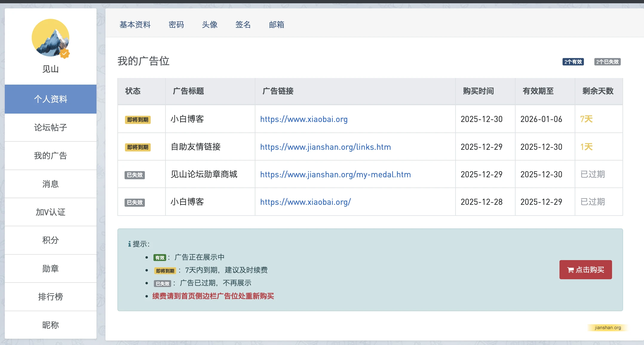Screen dimensions: 644x345
Task: Open link https://www.xiaobai.org/ in last row
Action: pyautogui.click(x=305, y=202)
